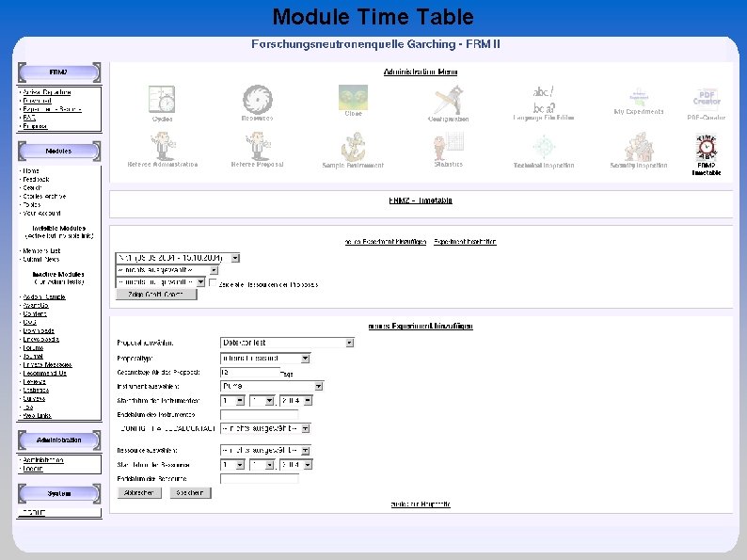Screen dimensions: 747x560
Task: Open the Referee Administration icon
Action: [163, 145]
